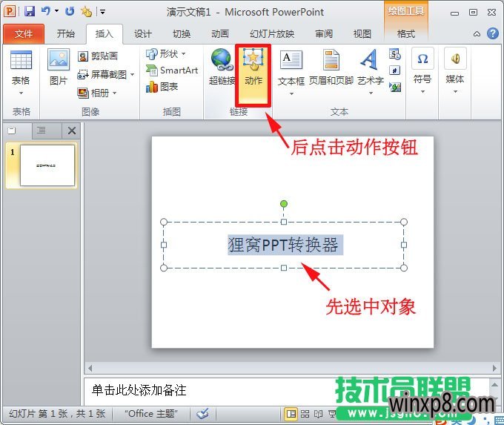Insert a SmartArt graphic

tap(172, 70)
